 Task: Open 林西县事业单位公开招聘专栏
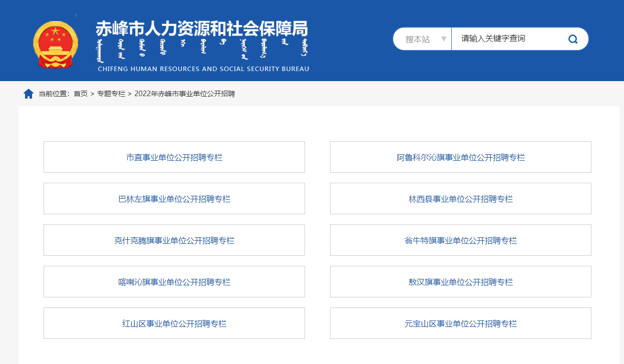(x=460, y=199)
